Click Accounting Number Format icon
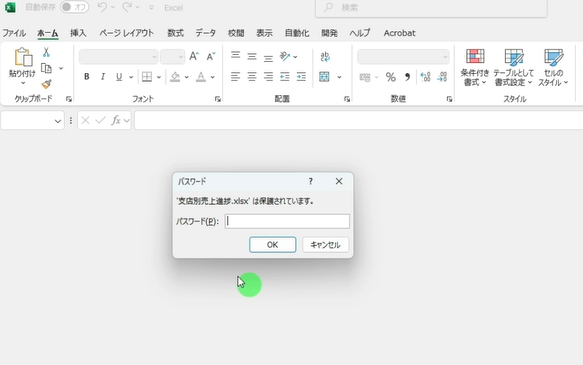 [x=365, y=77]
